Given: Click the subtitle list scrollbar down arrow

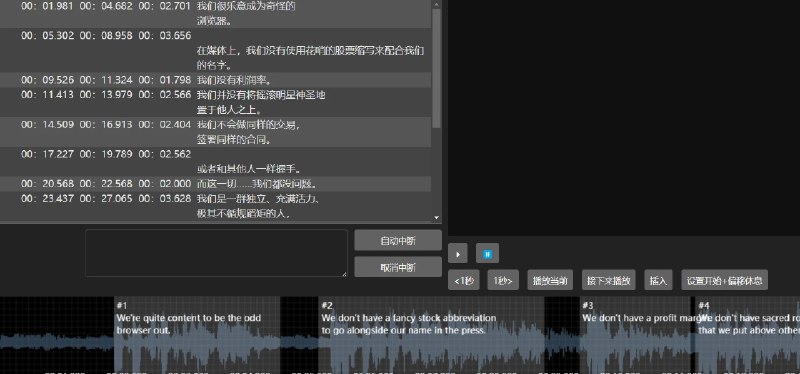Looking at the screenshot, I should point(437,217).
